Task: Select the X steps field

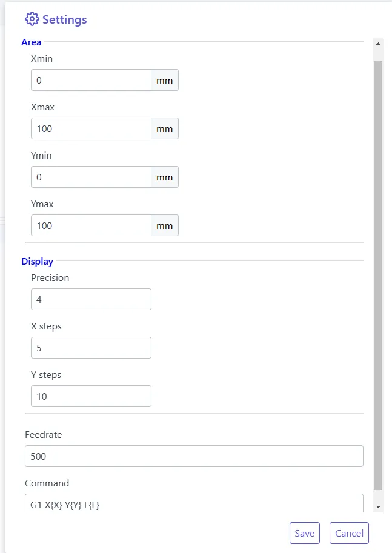Action: (91, 348)
